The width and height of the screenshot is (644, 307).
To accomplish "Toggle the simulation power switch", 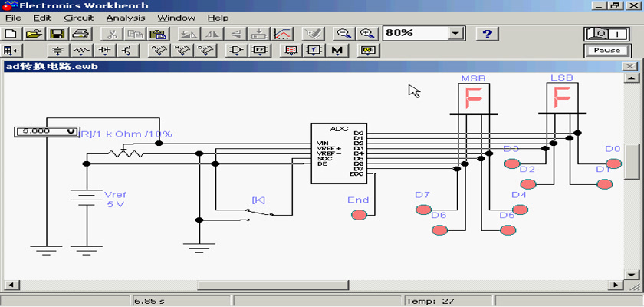I will (607, 34).
